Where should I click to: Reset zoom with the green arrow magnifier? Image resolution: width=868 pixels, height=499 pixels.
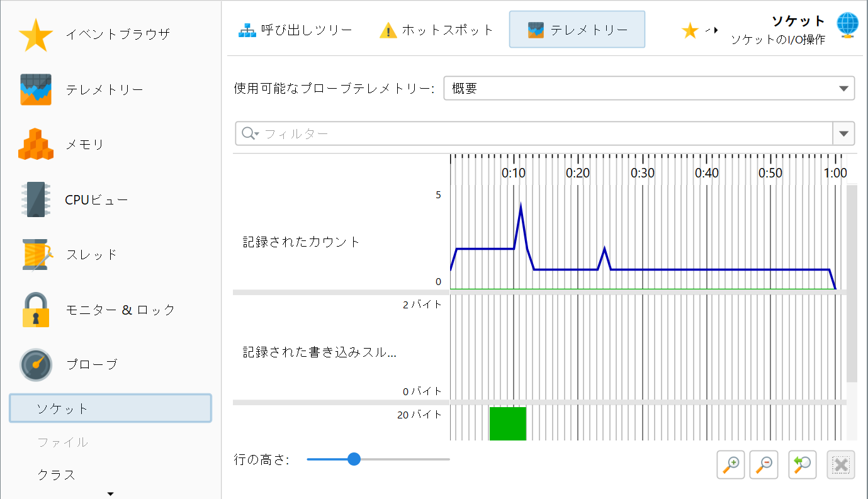pyautogui.click(x=803, y=465)
